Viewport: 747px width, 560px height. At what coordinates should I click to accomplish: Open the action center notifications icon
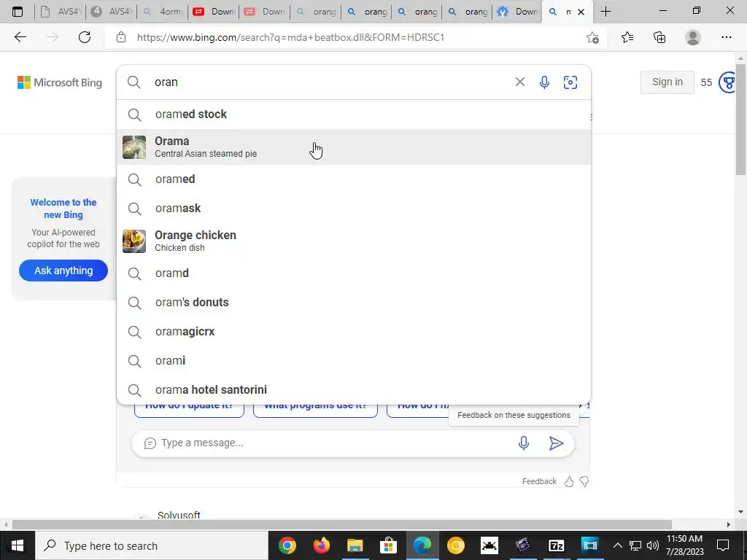pyautogui.click(x=723, y=545)
